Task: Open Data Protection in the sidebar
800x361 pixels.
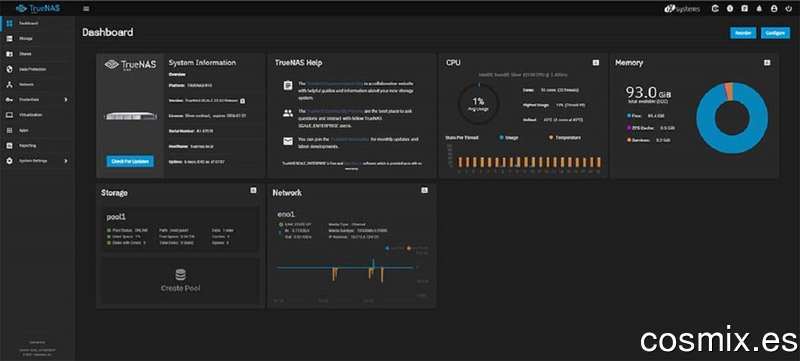Action: pos(38,69)
